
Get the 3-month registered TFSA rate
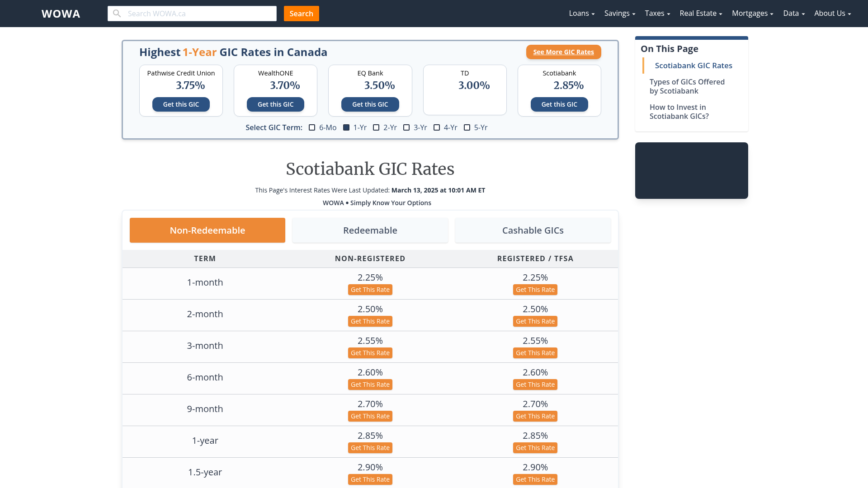tap(535, 353)
